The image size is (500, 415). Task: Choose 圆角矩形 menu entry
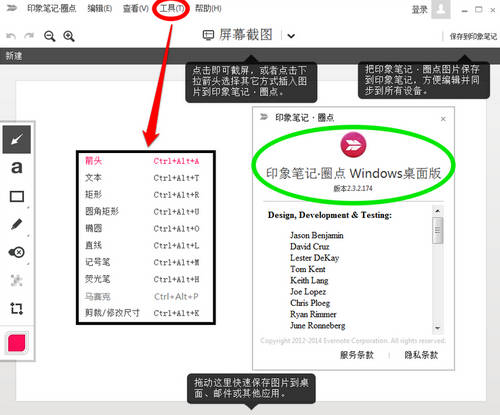(142, 211)
